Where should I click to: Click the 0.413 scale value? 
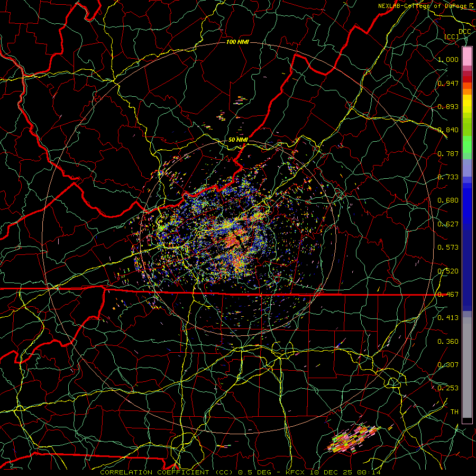point(448,318)
